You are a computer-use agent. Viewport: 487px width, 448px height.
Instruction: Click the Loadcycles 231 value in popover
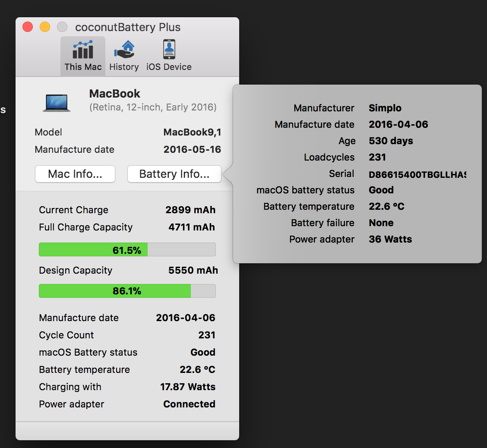click(x=377, y=157)
